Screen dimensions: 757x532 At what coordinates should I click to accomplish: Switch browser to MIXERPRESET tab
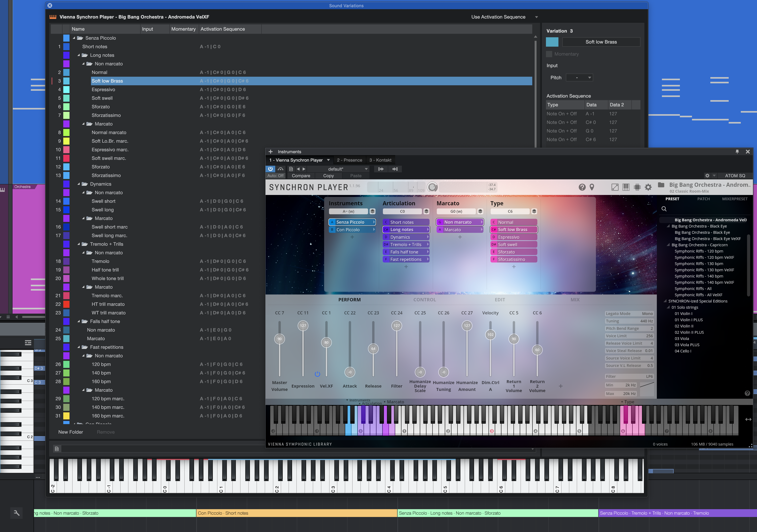pyautogui.click(x=735, y=199)
